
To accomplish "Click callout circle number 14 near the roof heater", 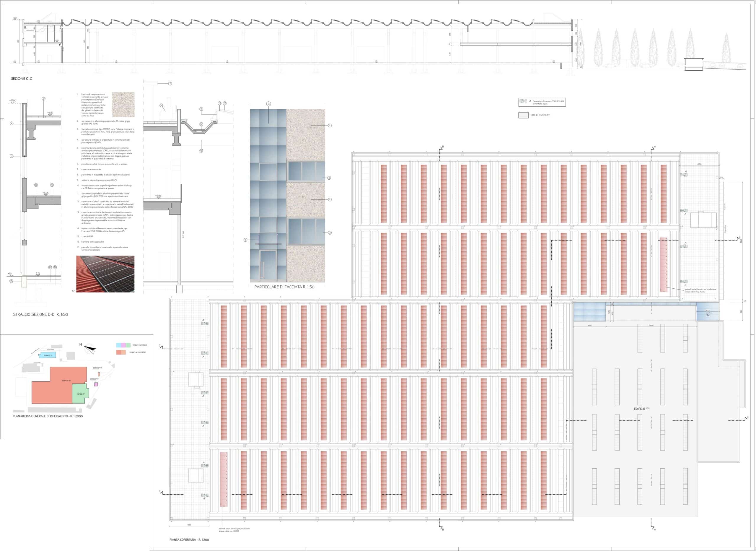I will [161, 105].
